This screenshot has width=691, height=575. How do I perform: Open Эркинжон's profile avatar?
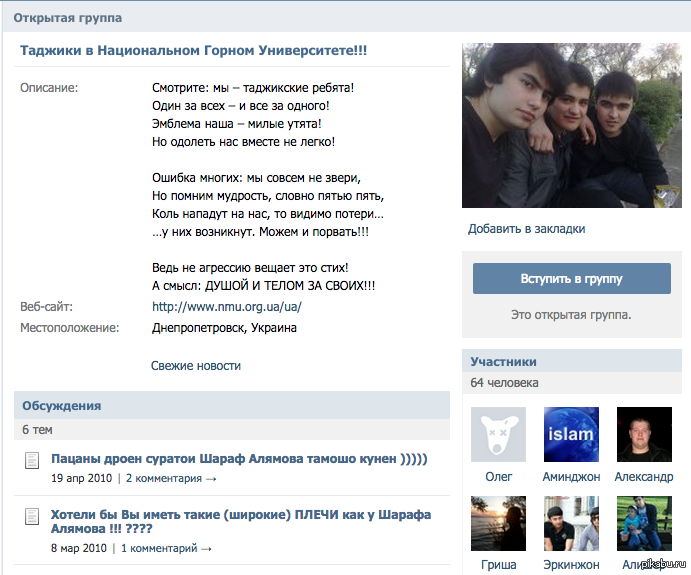(x=570, y=524)
